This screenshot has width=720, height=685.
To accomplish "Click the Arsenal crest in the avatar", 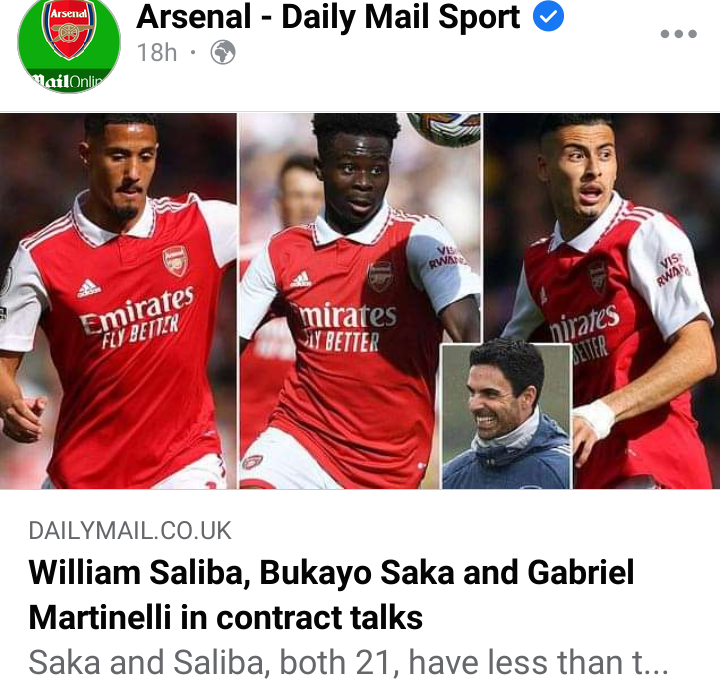I will click(x=69, y=30).
